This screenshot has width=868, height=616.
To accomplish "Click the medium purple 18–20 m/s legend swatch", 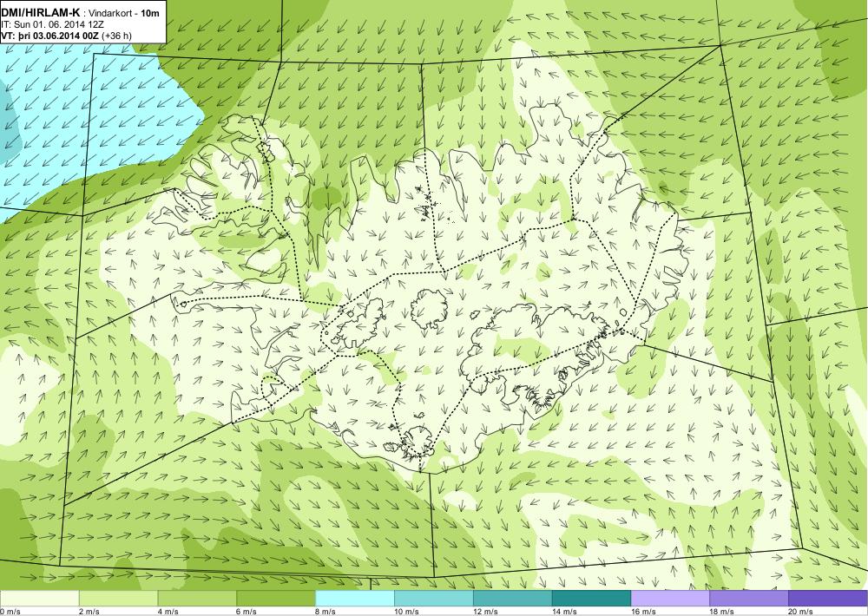I will tap(749, 599).
